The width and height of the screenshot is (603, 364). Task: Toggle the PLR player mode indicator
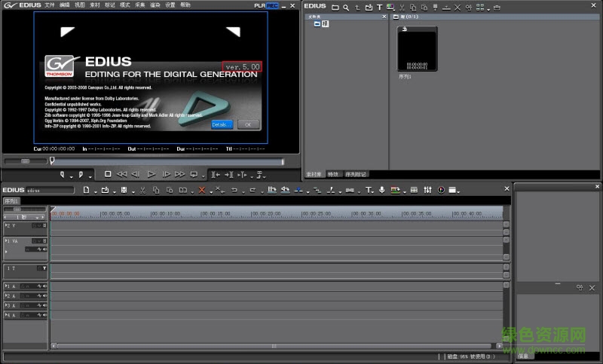(259, 5)
